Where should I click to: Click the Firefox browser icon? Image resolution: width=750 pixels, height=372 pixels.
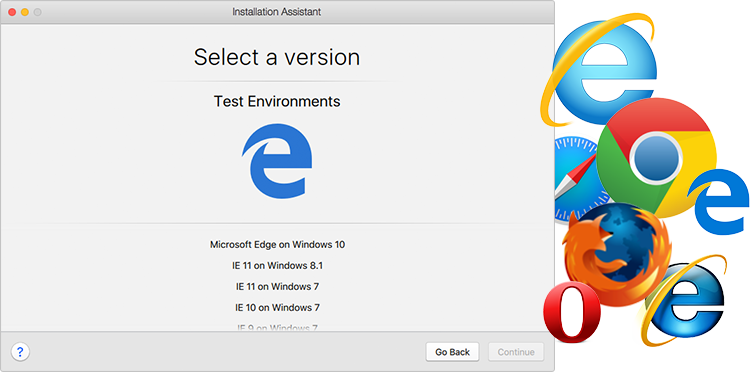(618, 254)
